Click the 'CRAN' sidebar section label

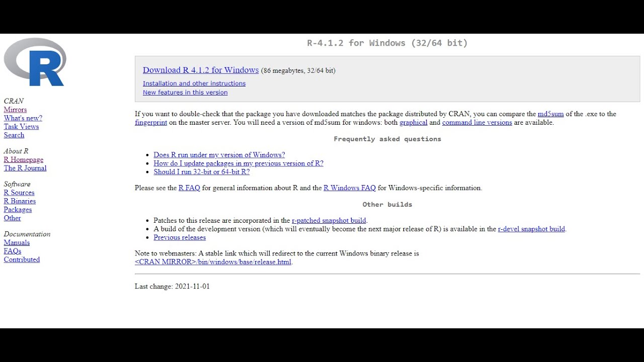coord(14,101)
